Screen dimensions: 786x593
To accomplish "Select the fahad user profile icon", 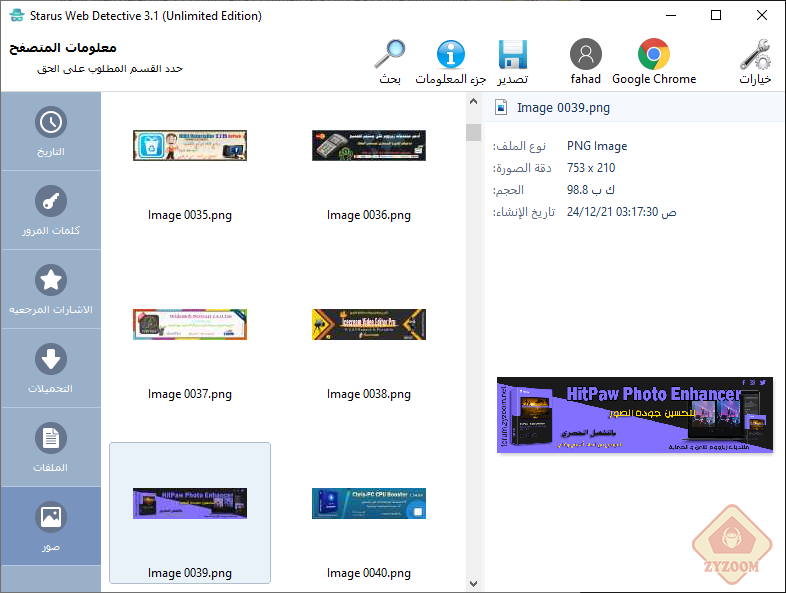I will 585,54.
